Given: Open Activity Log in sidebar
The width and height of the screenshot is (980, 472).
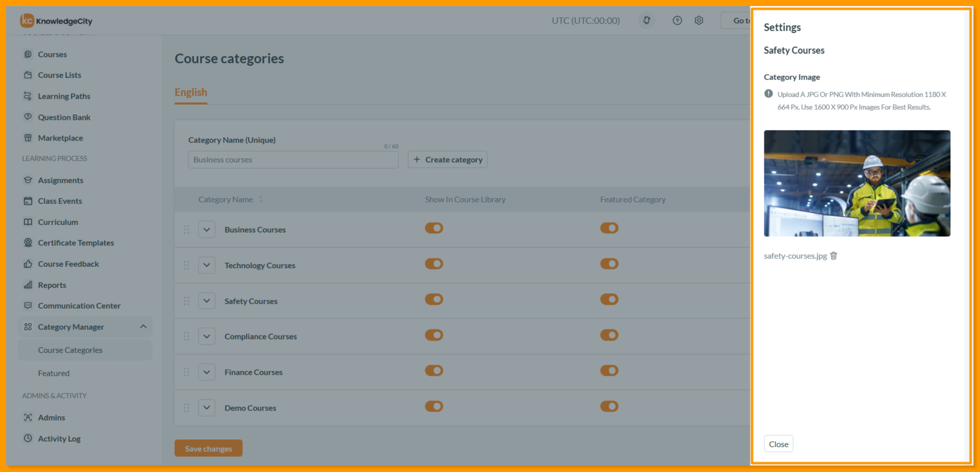Looking at the screenshot, I should click(x=59, y=438).
